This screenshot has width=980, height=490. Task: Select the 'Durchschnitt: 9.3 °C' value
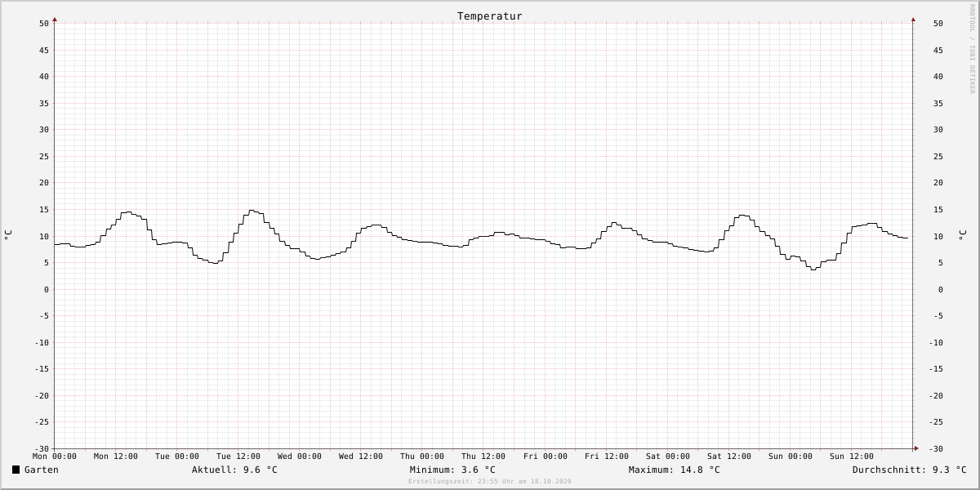[910, 470]
